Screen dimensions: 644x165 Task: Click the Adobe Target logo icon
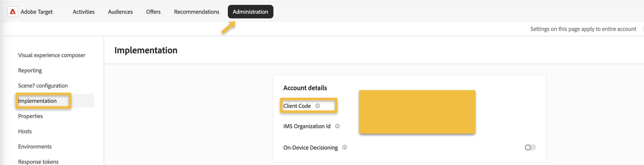click(x=12, y=12)
